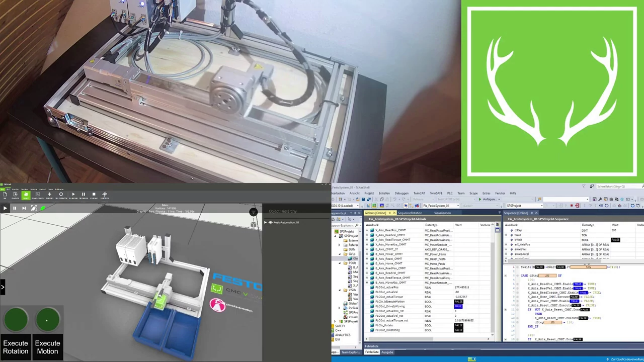Image resolution: width=644 pixels, height=362 pixels.
Task: Open the Hilfe menu
Action: pyautogui.click(x=513, y=193)
